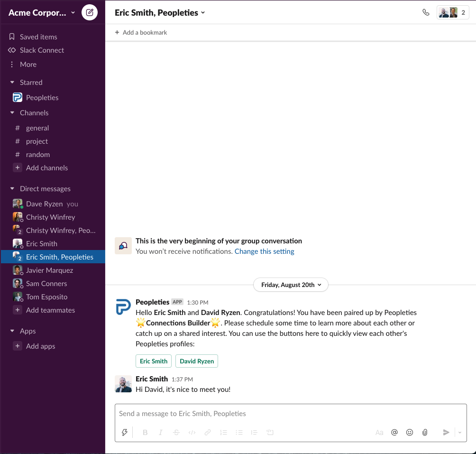Click the 1:30 PM message timestamp
This screenshot has width=476, height=454.
(198, 303)
